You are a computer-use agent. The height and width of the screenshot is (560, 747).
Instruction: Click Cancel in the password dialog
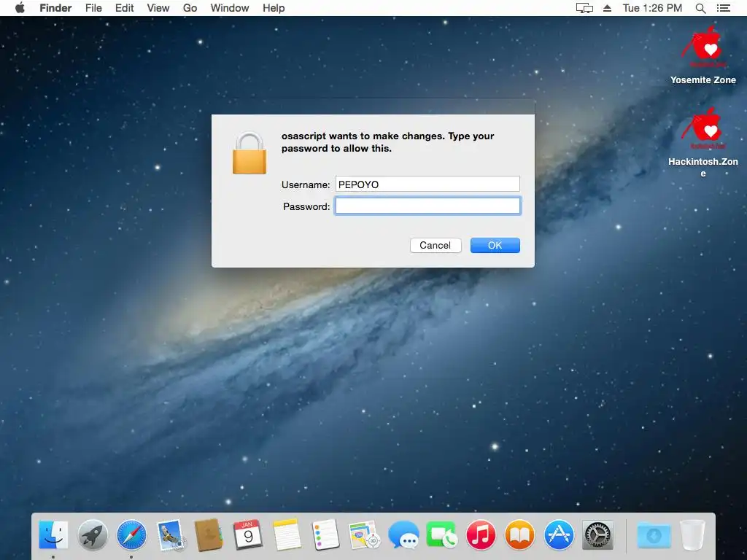436,245
